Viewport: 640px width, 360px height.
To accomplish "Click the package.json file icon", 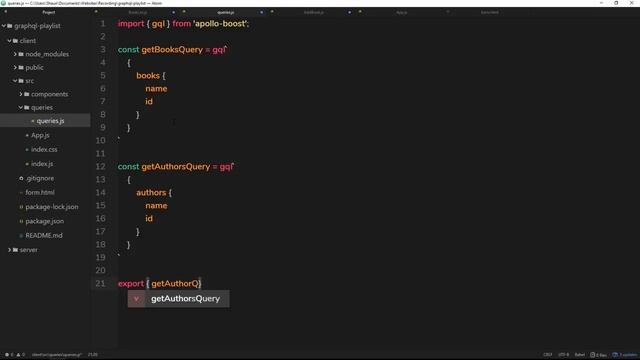I will [x=21, y=221].
